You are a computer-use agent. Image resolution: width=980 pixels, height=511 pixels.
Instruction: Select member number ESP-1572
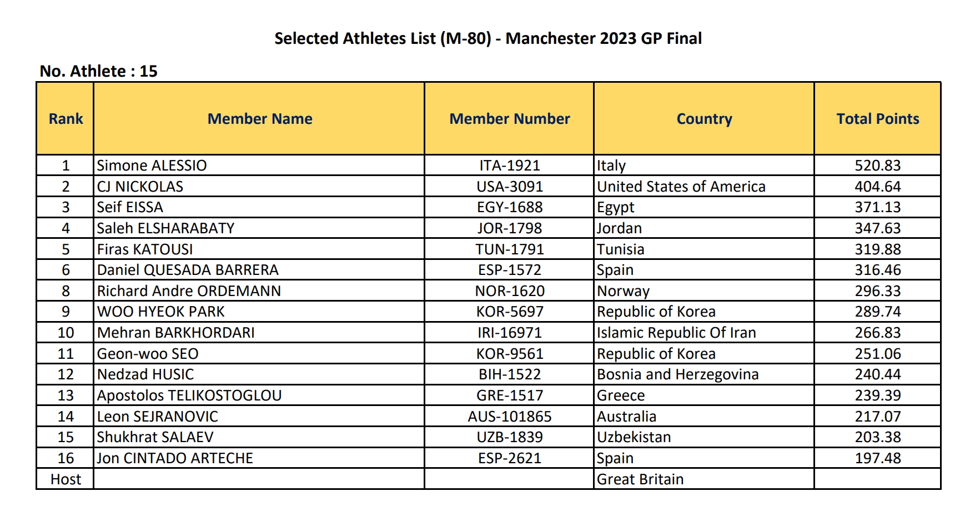509,270
